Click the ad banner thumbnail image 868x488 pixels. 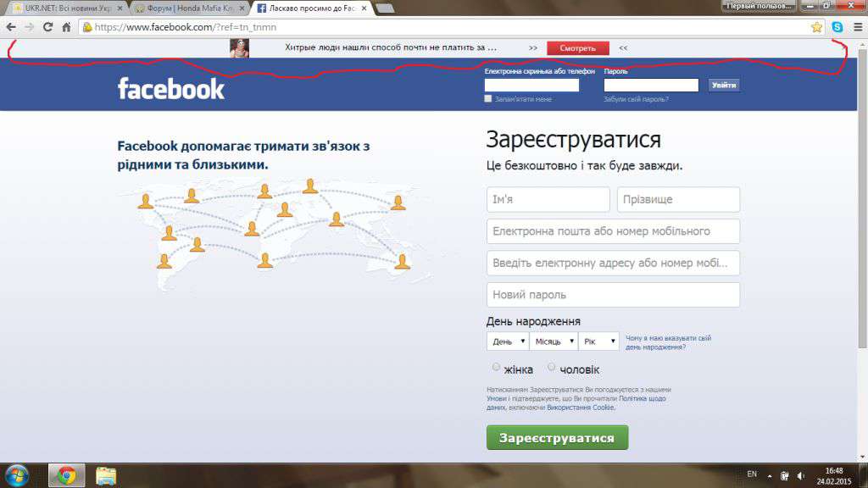point(239,48)
